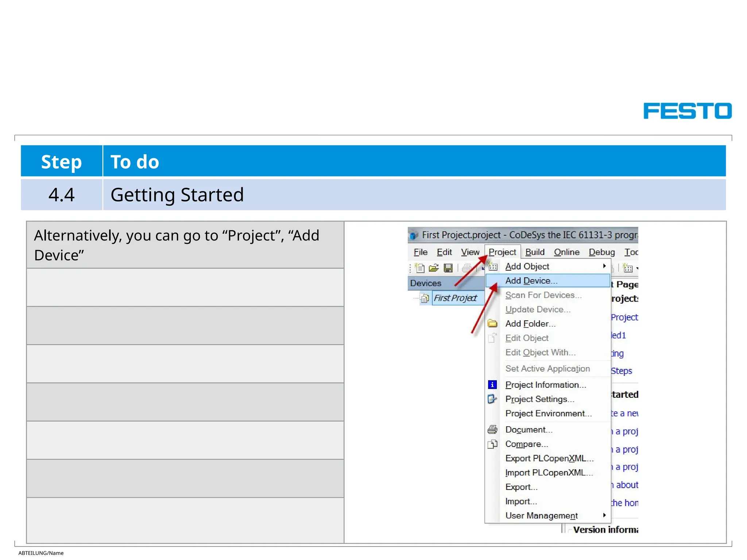
Task: Click the 'led1' recent project link
Action: pos(619,335)
